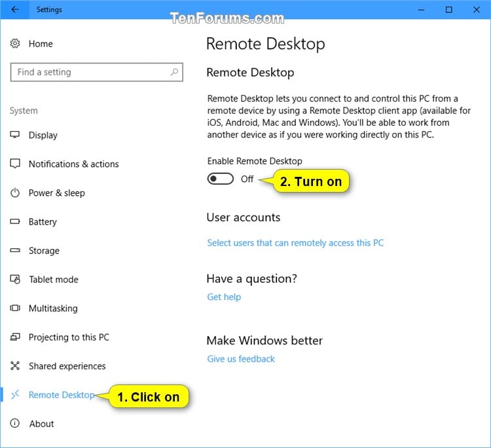The width and height of the screenshot is (491, 448).
Task: Click the Tablet mode icon
Action: 15,279
